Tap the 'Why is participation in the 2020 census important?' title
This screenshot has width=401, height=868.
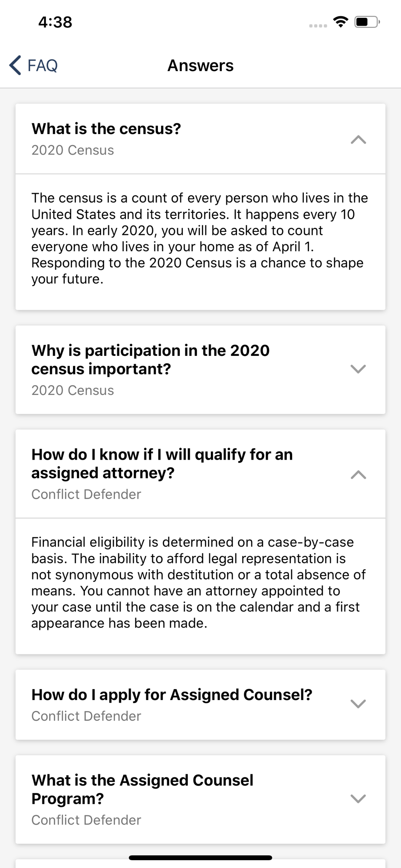coord(151,359)
